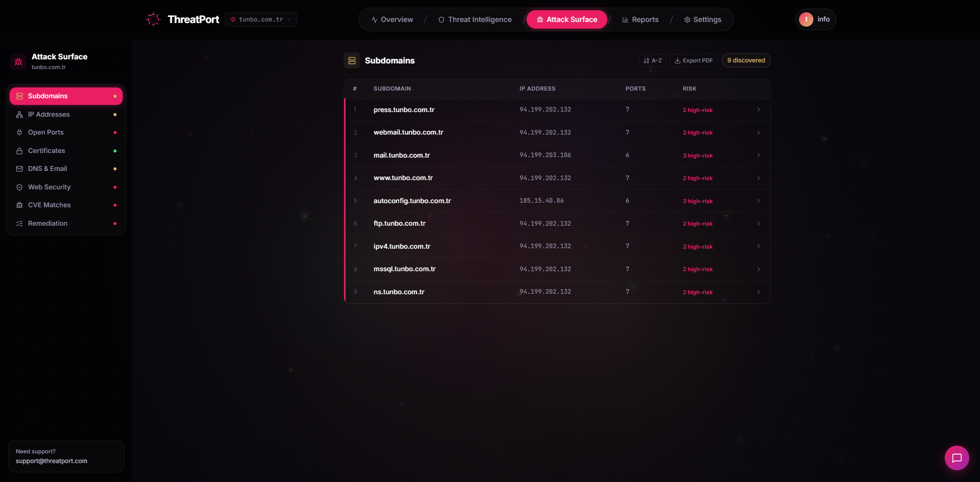The height and width of the screenshot is (482, 980).
Task: Click IP address 94.199.203.106
Action: (545, 156)
